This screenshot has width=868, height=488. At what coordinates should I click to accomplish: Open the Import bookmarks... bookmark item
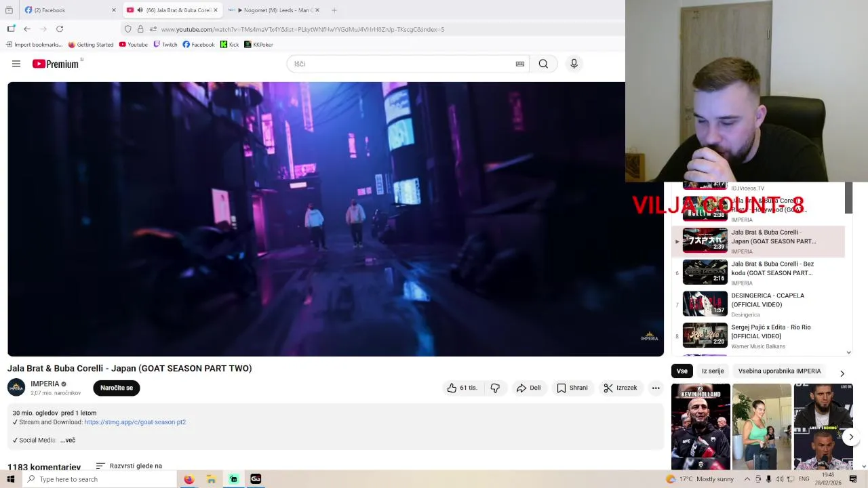click(x=34, y=45)
